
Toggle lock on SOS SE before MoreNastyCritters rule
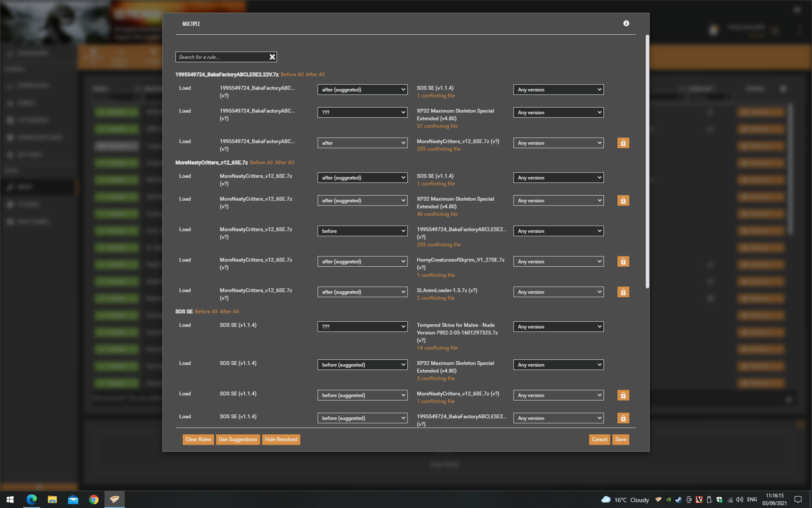[623, 396]
